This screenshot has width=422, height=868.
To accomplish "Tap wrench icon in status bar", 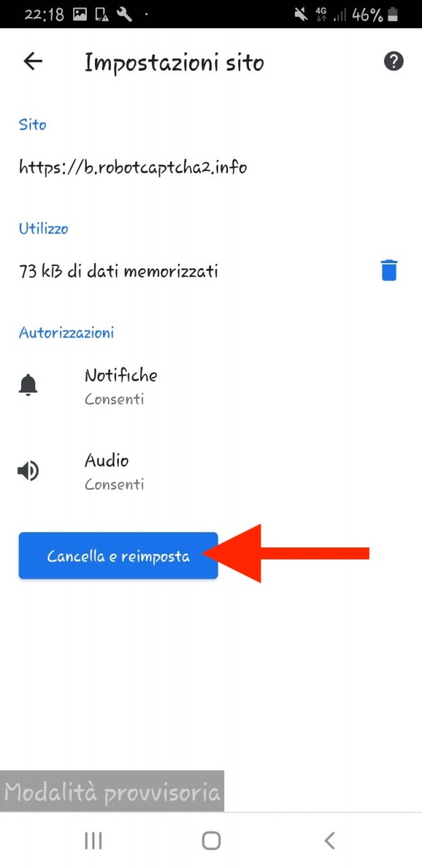I will (x=123, y=14).
